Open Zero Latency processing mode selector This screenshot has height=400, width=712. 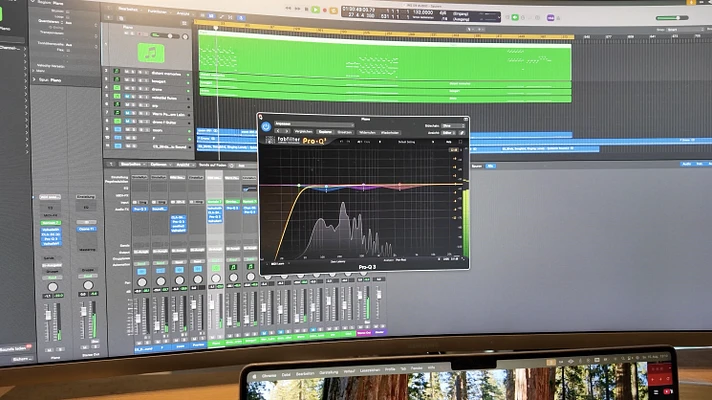[x=338, y=262]
